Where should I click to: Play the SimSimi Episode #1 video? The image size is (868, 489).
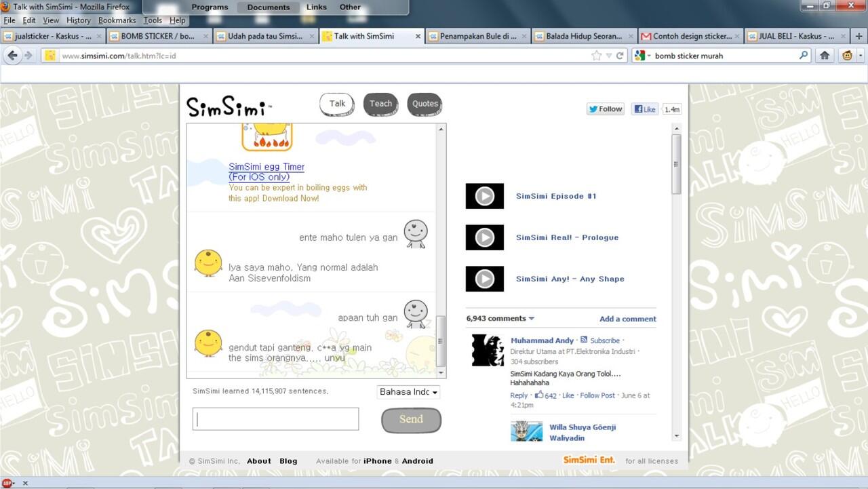(484, 196)
